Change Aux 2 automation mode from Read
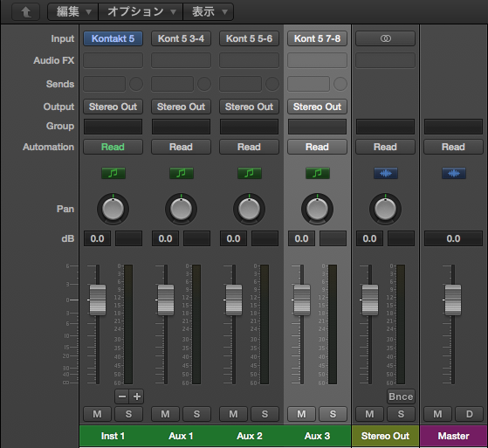 coord(250,147)
